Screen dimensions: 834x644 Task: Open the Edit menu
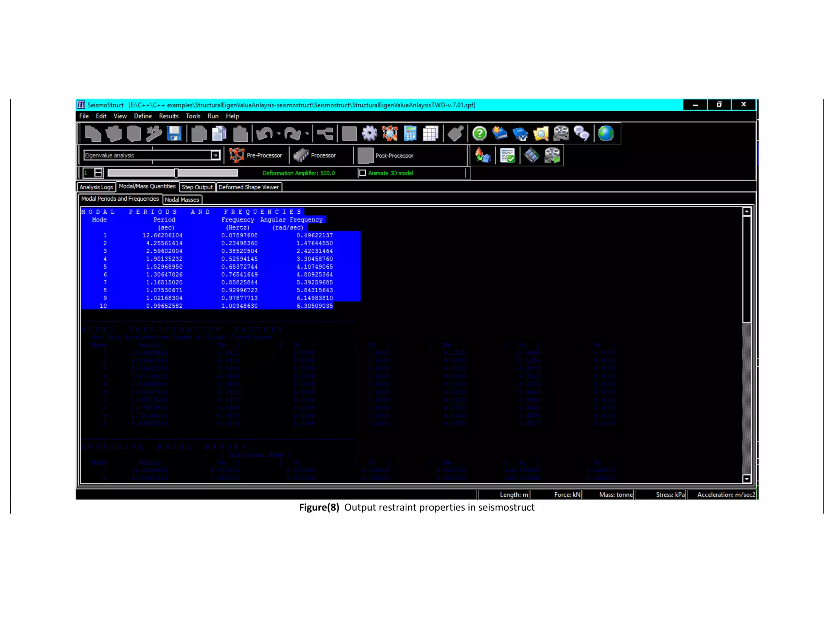pos(101,116)
